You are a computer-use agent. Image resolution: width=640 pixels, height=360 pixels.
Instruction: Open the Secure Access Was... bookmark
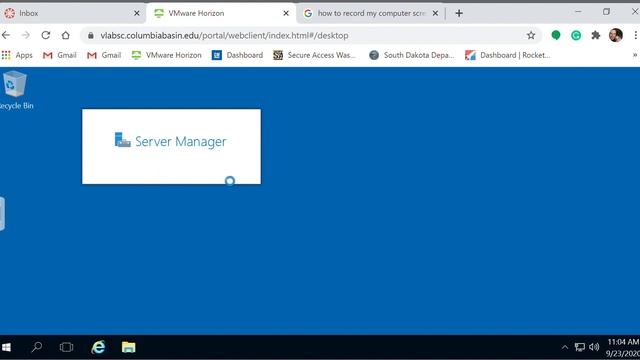315,55
